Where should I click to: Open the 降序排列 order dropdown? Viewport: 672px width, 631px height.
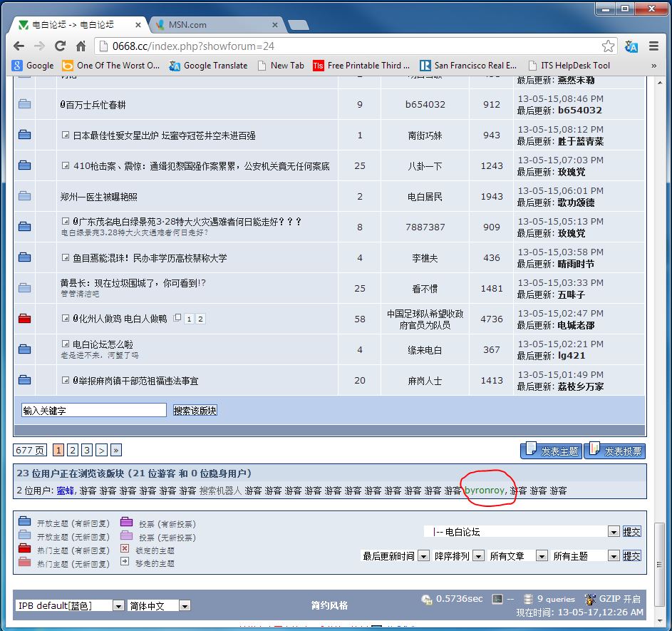pyautogui.click(x=477, y=556)
